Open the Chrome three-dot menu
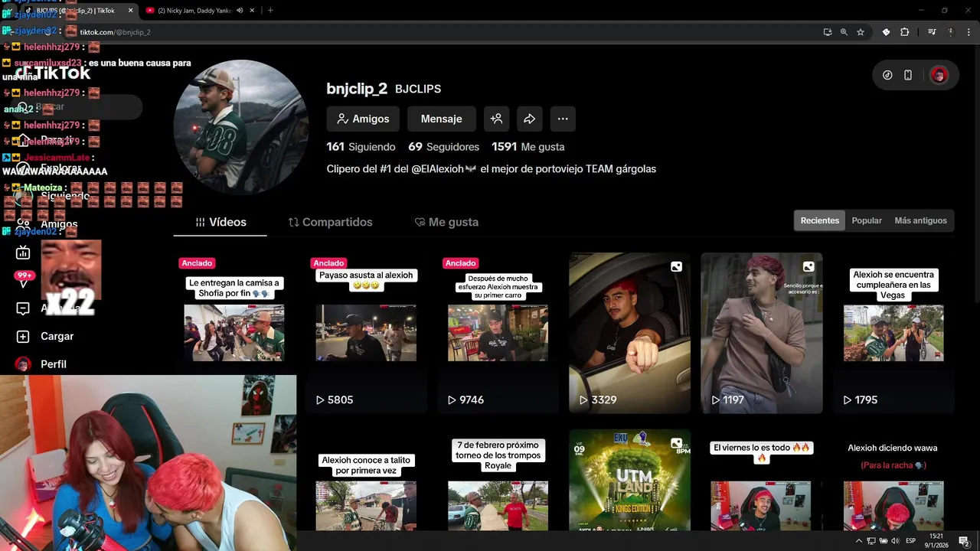980x551 pixels. [x=969, y=32]
